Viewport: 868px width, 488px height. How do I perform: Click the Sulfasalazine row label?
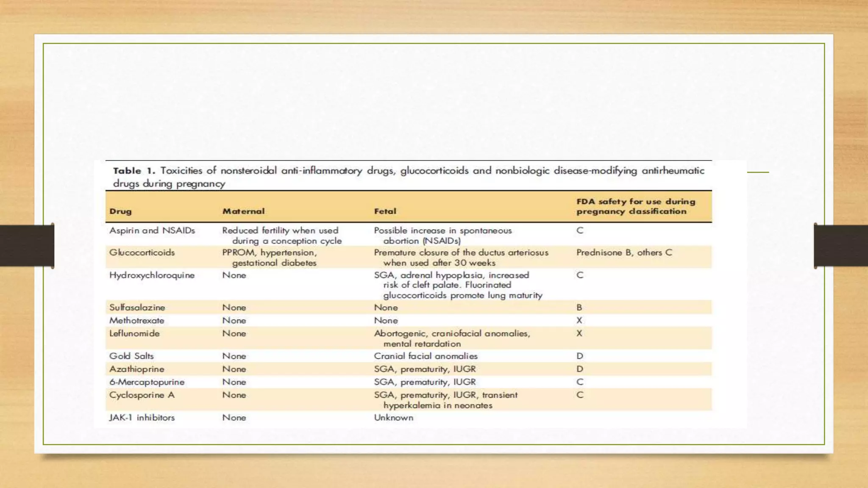tap(137, 308)
